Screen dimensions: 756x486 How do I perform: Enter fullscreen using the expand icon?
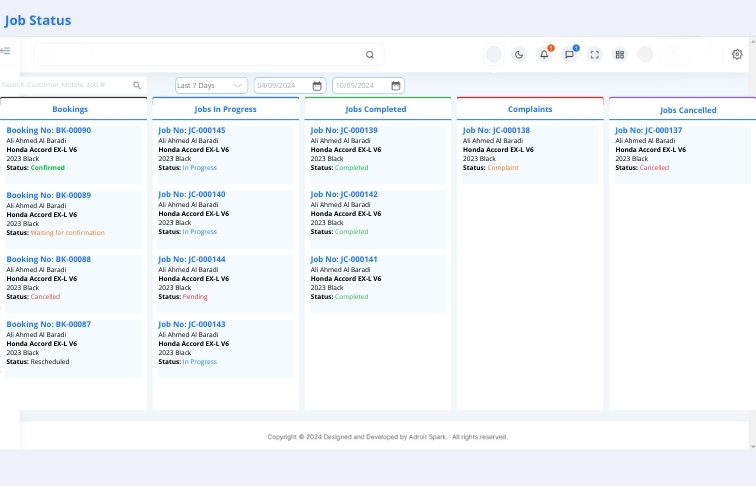point(594,54)
